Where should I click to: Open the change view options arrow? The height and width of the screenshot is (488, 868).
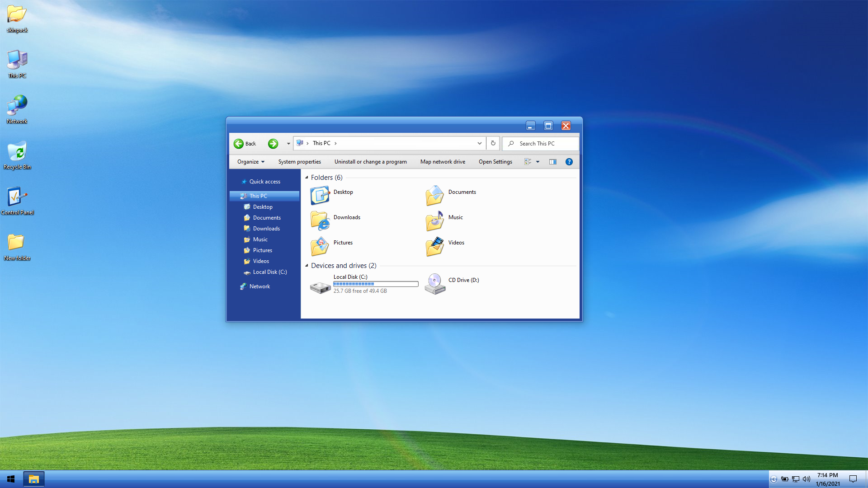coord(538,162)
